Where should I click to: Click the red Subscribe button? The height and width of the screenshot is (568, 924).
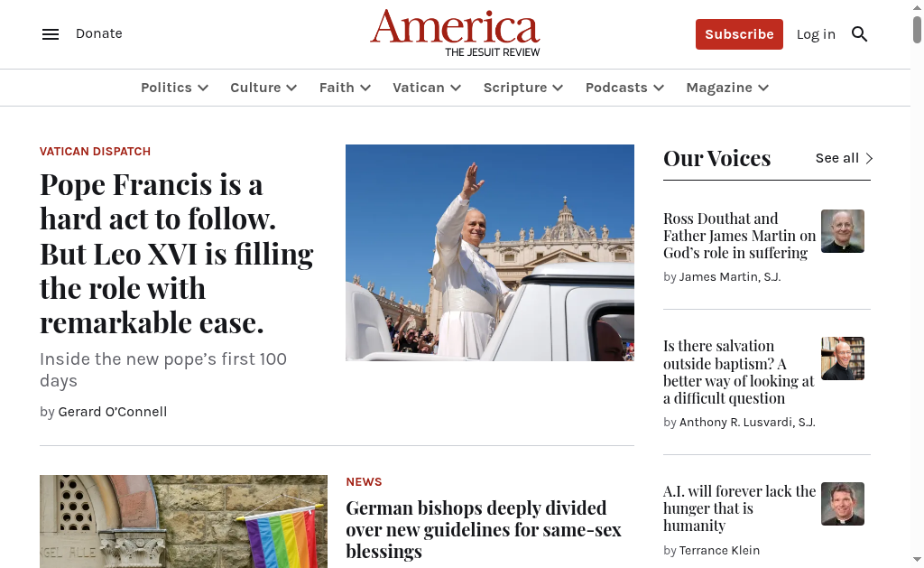pyautogui.click(x=739, y=34)
